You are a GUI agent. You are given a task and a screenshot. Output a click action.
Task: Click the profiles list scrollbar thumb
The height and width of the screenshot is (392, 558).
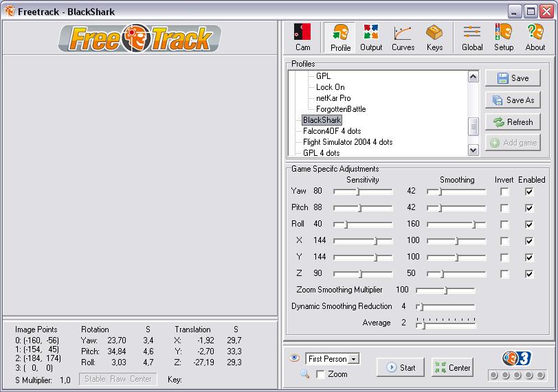[473, 126]
